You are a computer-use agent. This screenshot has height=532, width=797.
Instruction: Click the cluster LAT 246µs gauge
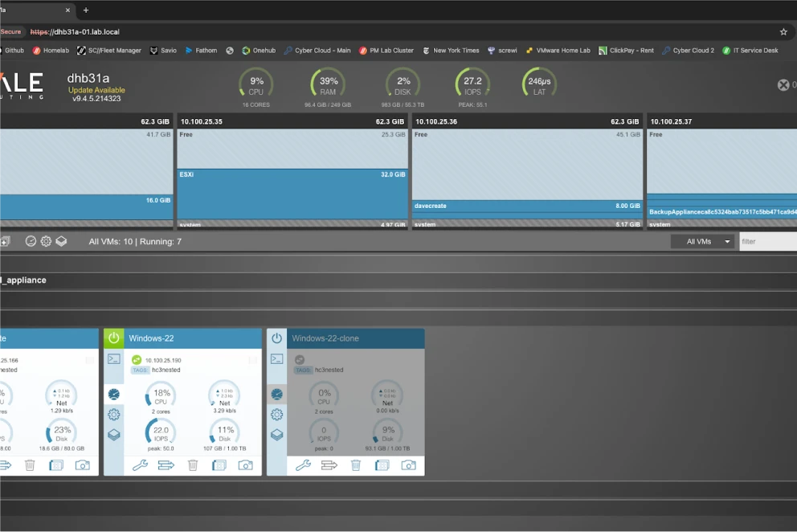(539, 84)
